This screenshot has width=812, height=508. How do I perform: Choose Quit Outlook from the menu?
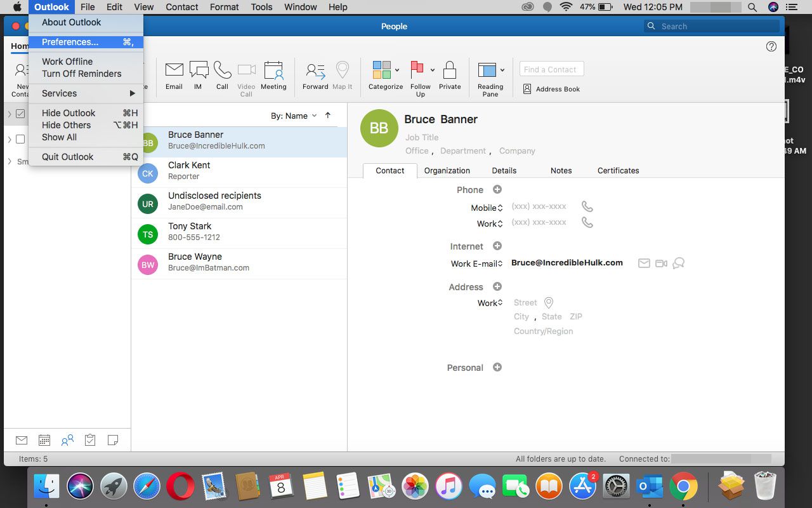tap(86, 157)
